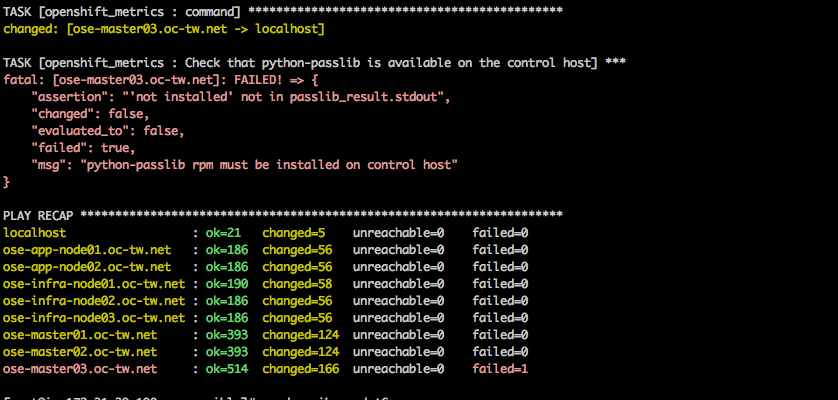Click ose-infra-node02.oc-tw.net host entry
838x400 pixels.
(x=94, y=301)
